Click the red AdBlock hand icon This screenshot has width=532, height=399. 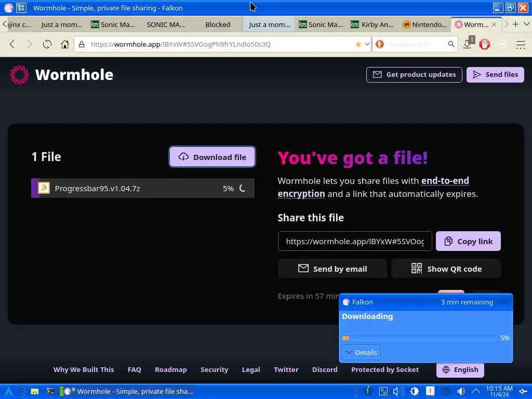click(x=485, y=44)
